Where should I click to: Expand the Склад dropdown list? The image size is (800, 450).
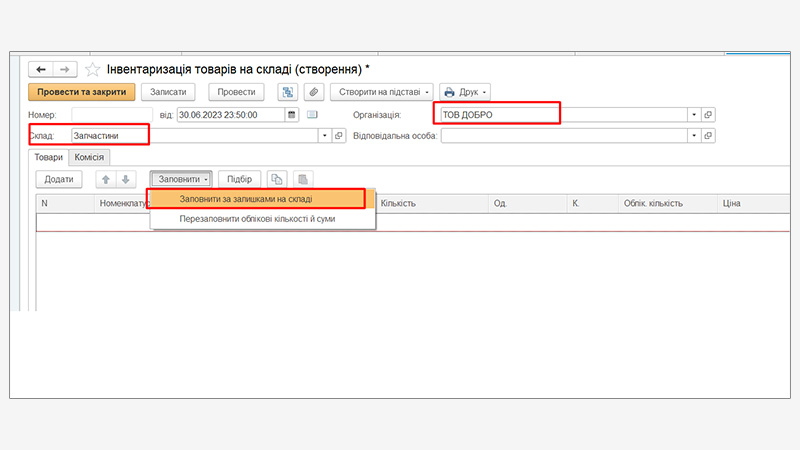[324, 135]
